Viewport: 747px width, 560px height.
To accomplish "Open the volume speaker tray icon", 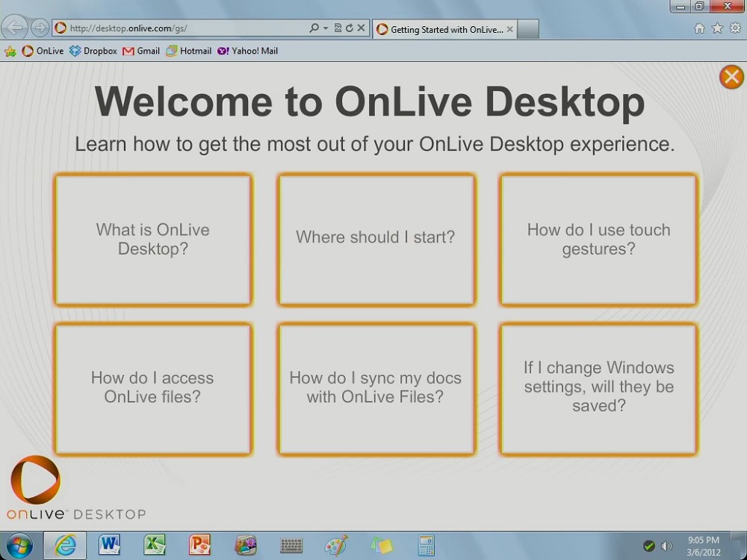I will (x=667, y=546).
